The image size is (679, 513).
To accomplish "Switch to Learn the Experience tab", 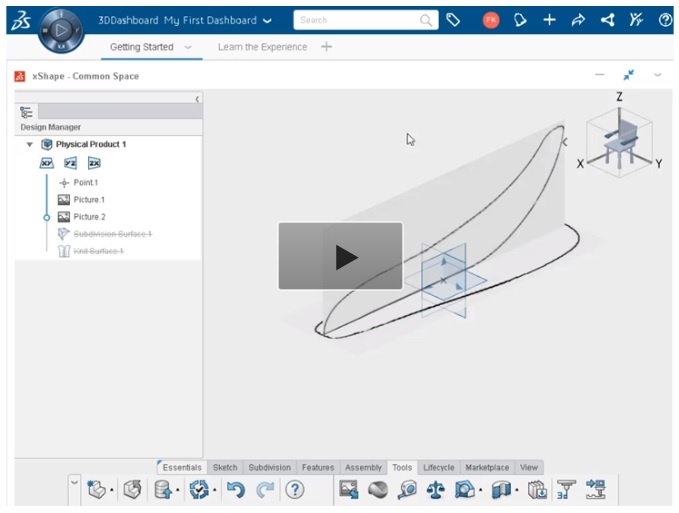I will [x=262, y=47].
